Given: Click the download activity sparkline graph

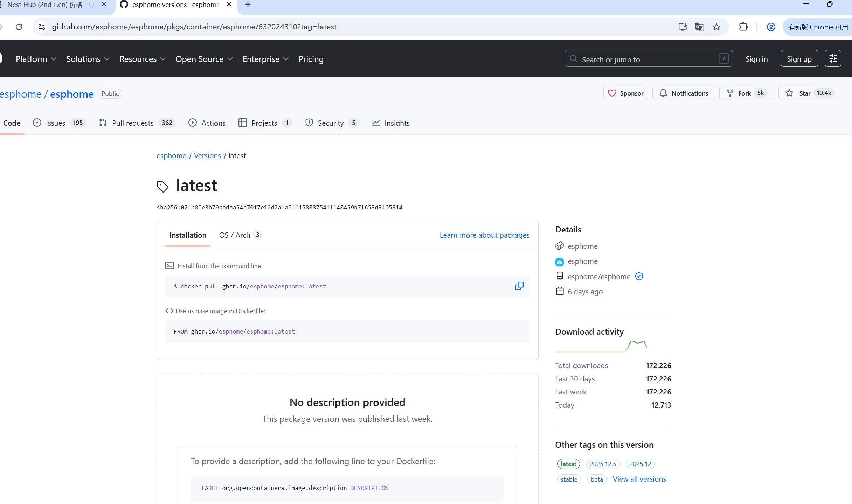Looking at the screenshot, I should (601, 346).
